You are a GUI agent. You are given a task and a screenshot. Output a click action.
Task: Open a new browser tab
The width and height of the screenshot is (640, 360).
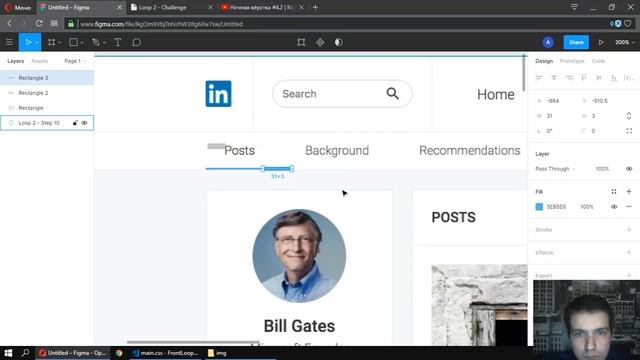click(x=316, y=7)
